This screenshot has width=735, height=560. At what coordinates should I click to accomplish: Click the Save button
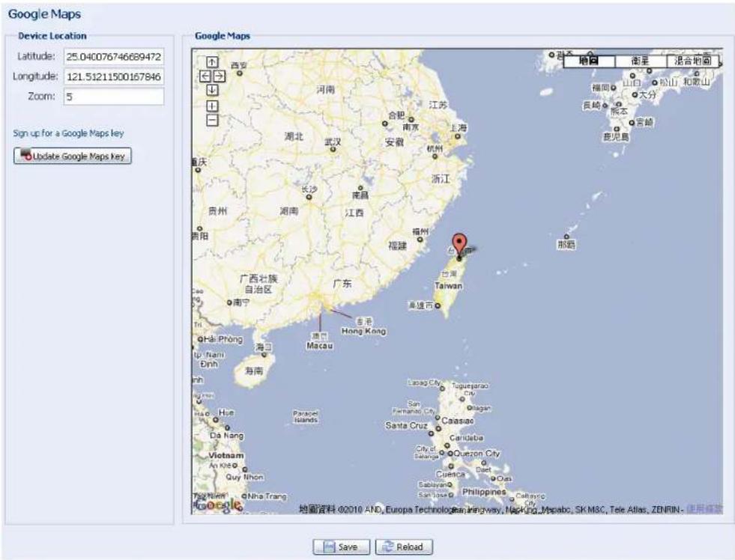click(x=341, y=547)
